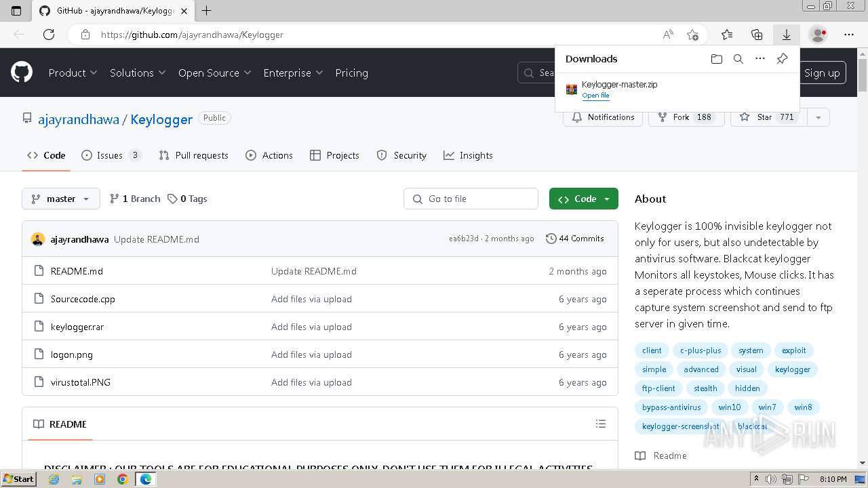Open the Pricing page
The image size is (868, 488).
[351, 73]
